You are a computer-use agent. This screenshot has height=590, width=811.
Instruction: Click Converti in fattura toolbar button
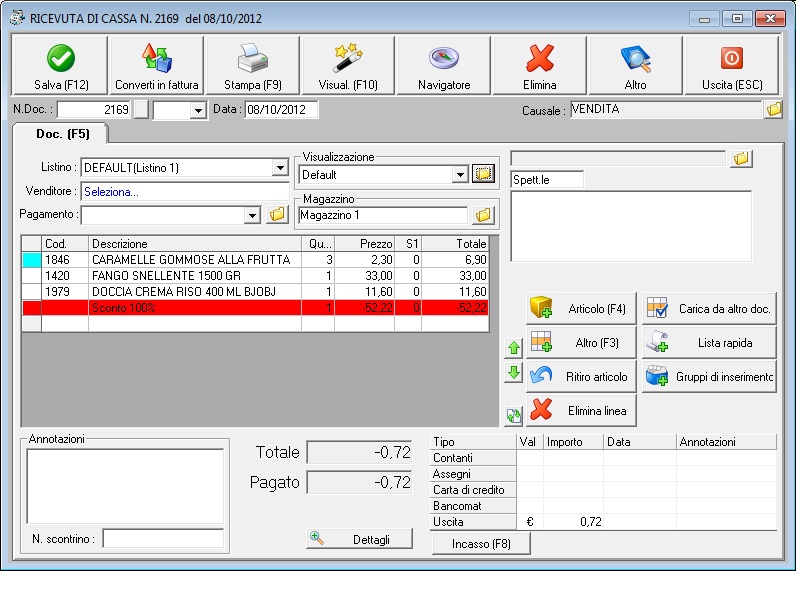[x=156, y=66]
